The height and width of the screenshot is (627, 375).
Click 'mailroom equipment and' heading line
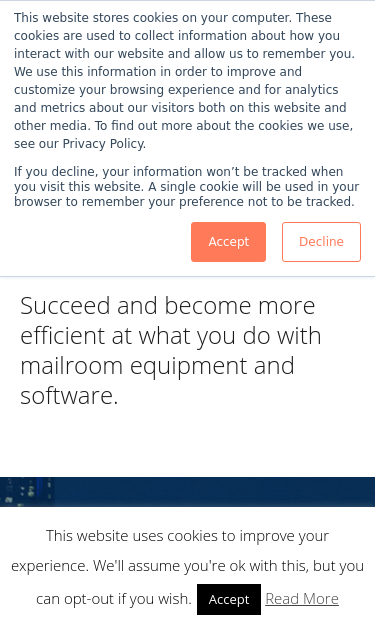(157, 365)
